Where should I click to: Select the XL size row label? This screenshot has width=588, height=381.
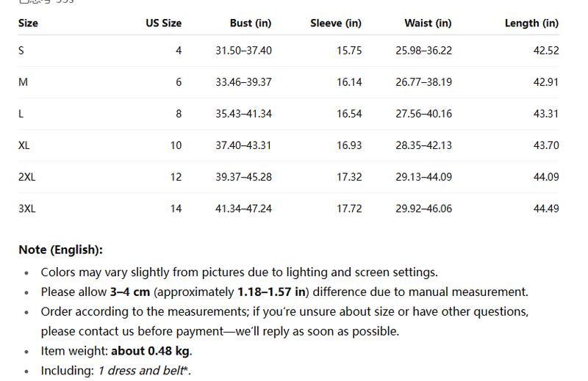click(24, 145)
